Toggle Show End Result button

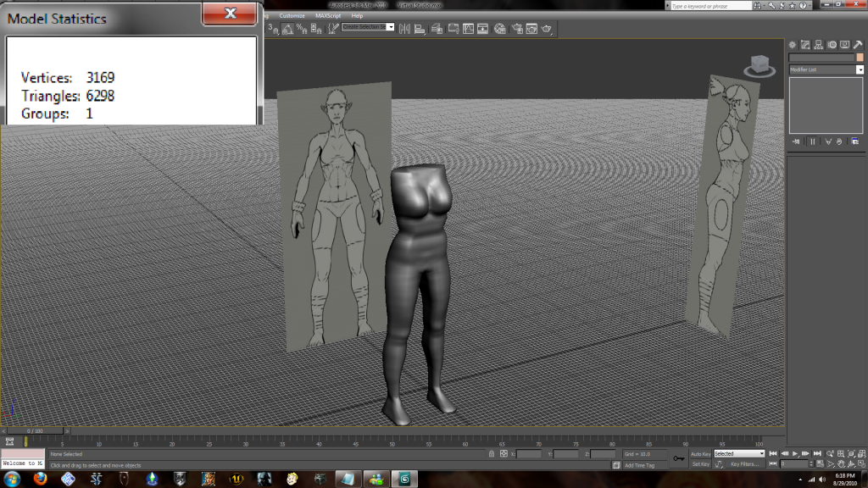(x=813, y=141)
